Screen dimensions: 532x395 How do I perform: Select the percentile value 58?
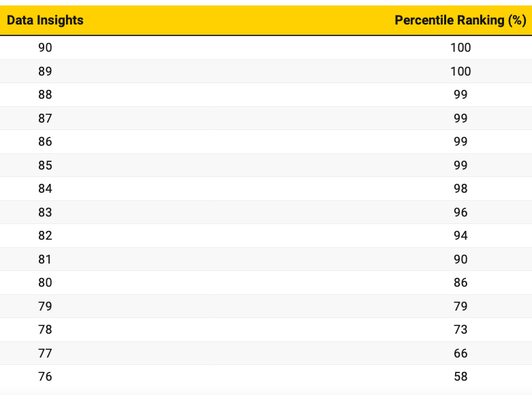[460, 377]
